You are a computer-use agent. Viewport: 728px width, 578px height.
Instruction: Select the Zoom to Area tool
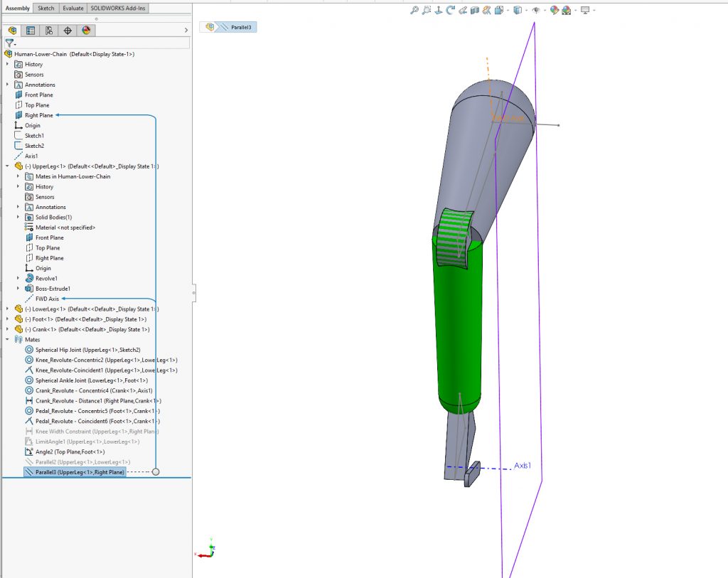427,10
